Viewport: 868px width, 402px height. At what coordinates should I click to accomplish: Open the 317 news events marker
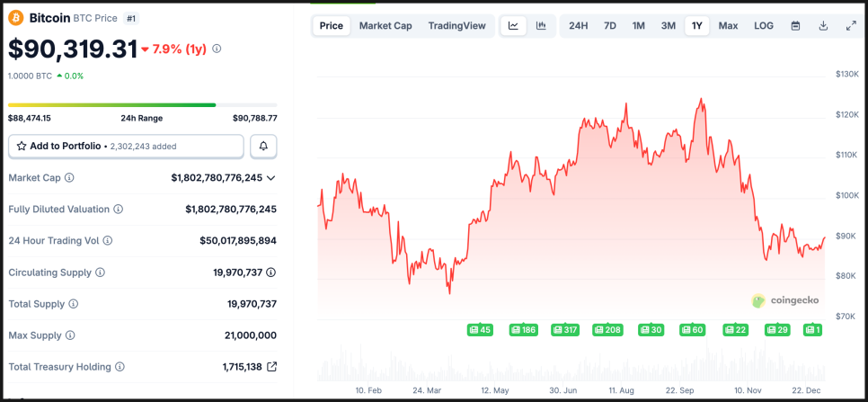tap(564, 330)
